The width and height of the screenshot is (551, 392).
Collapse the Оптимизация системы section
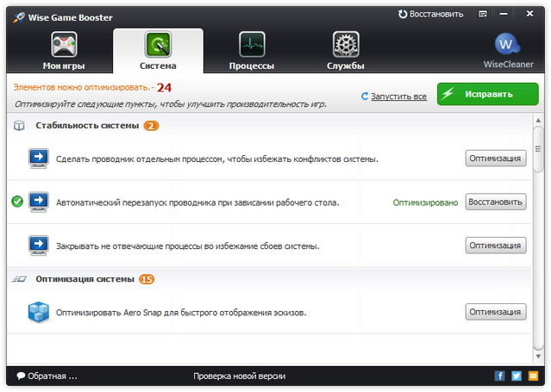(x=85, y=279)
